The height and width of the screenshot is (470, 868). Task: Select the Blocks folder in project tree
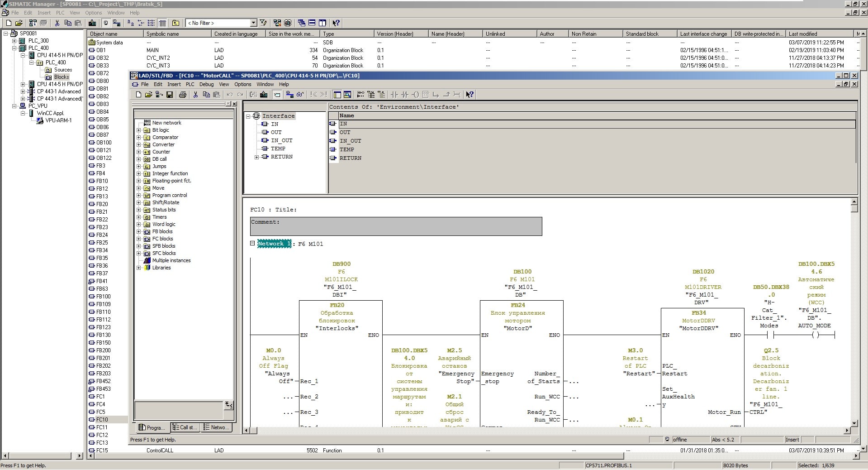[61, 77]
